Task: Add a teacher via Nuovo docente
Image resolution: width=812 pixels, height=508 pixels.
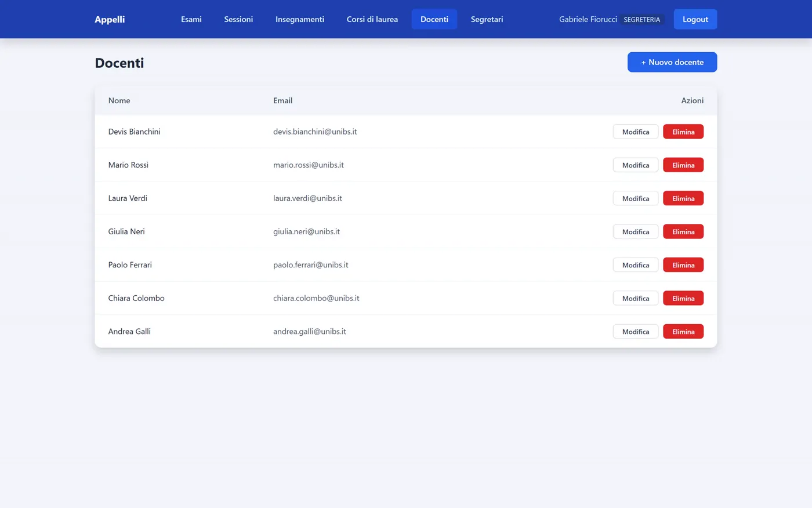Action: click(x=672, y=62)
